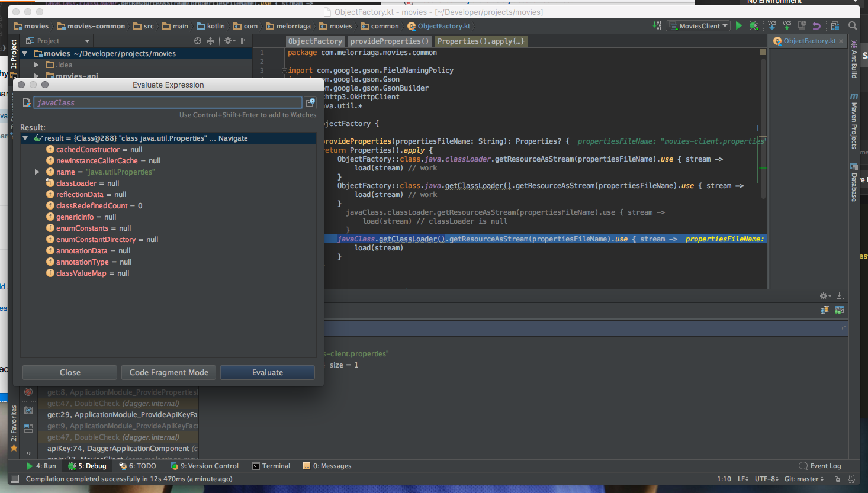This screenshot has width=868, height=493.
Task: Toggle the 1: Project side panel tab
Action: (x=14, y=54)
